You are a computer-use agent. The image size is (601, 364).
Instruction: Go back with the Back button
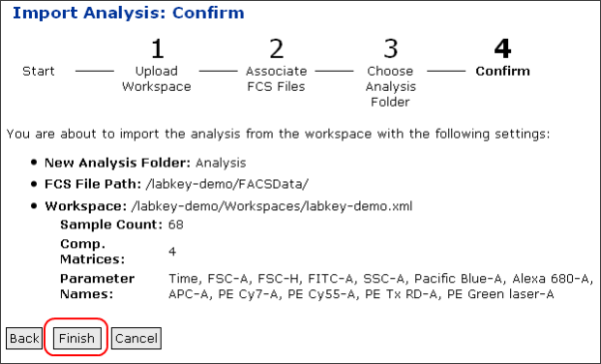[x=24, y=338]
